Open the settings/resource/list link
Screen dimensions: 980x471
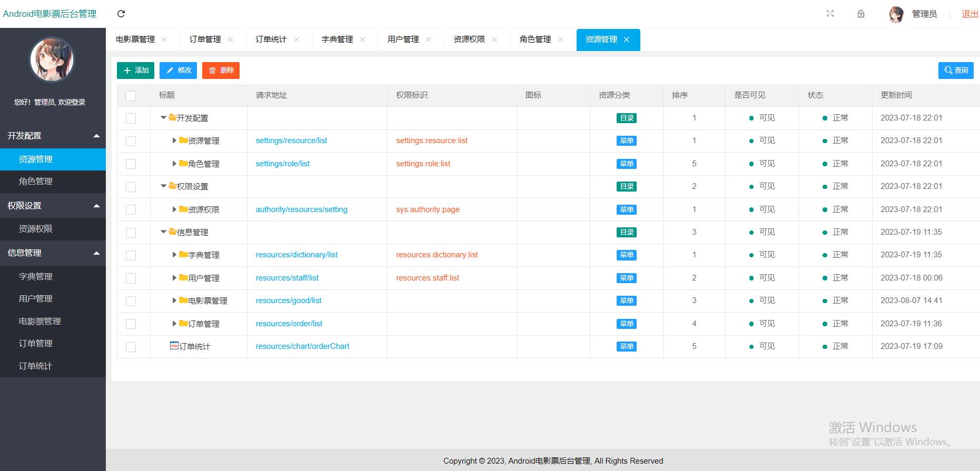click(x=291, y=141)
